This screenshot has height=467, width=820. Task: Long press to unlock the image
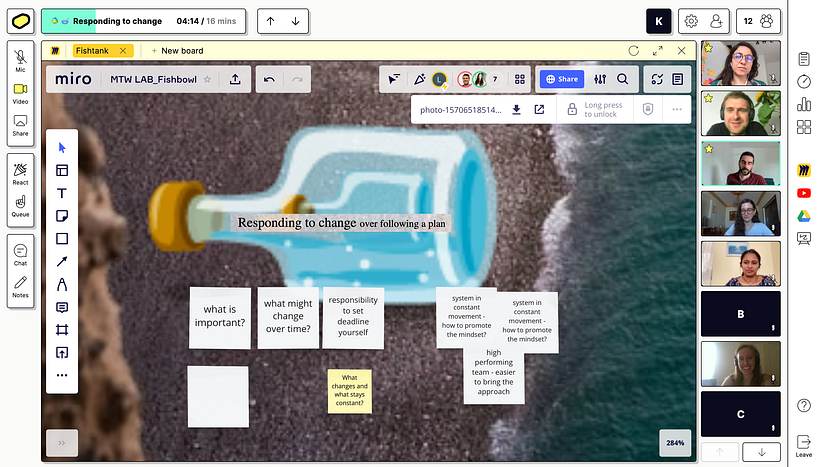[595, 109]
